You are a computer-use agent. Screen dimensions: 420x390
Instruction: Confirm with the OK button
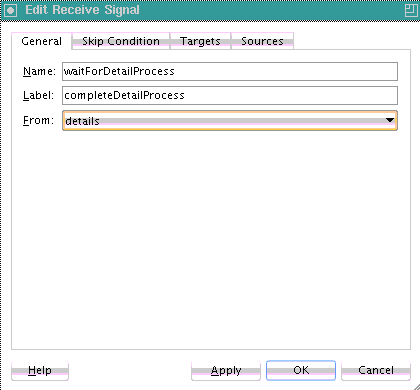(301, 370)
